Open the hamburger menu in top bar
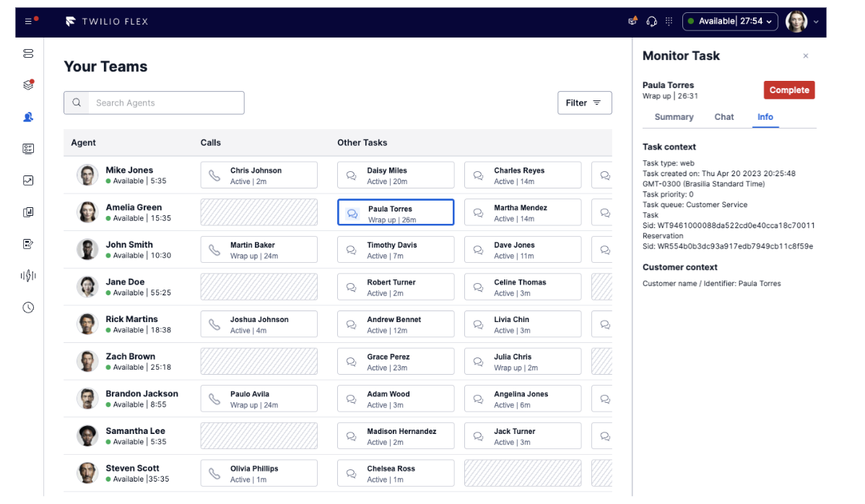Screen dimensions: 865x504 coord(29,21)
